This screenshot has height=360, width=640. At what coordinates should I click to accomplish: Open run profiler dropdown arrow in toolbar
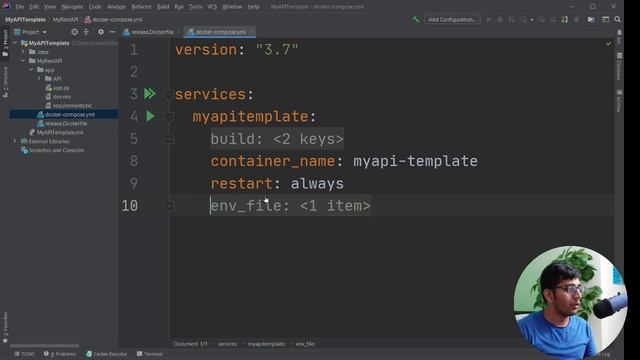(531, 20)
